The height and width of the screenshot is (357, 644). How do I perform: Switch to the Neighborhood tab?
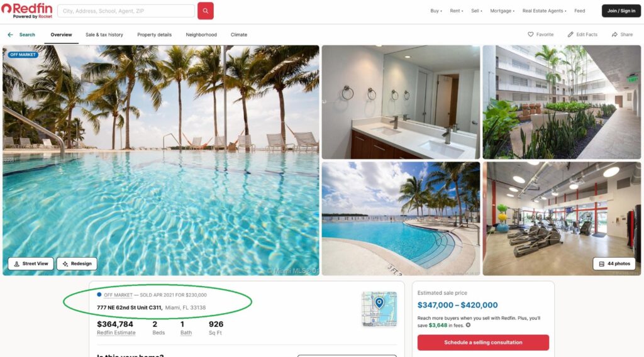coord(201,35)
